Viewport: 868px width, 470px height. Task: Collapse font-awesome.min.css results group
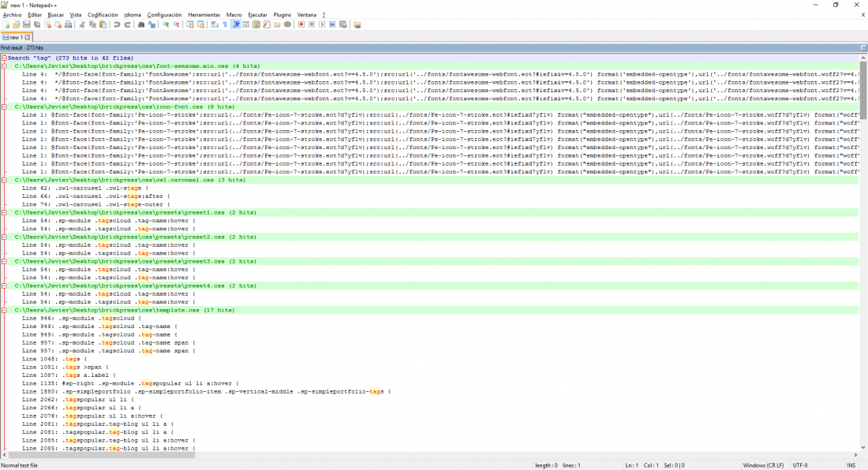(4, 65)
